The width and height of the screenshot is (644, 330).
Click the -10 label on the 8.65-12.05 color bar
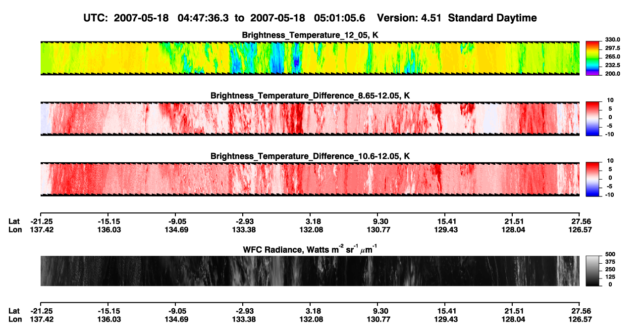coord(609,134)
